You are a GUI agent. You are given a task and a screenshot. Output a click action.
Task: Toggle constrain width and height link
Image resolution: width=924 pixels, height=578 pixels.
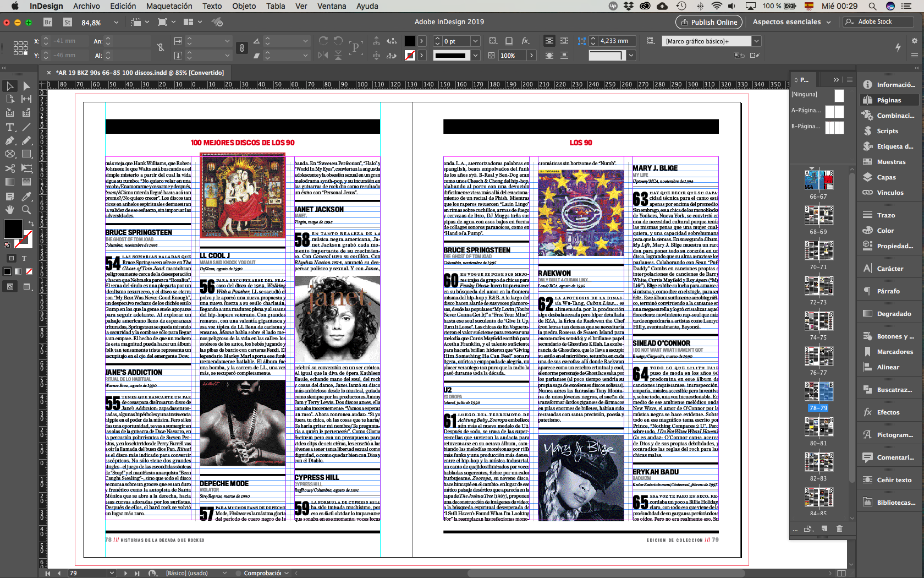(x=161, y=48)
